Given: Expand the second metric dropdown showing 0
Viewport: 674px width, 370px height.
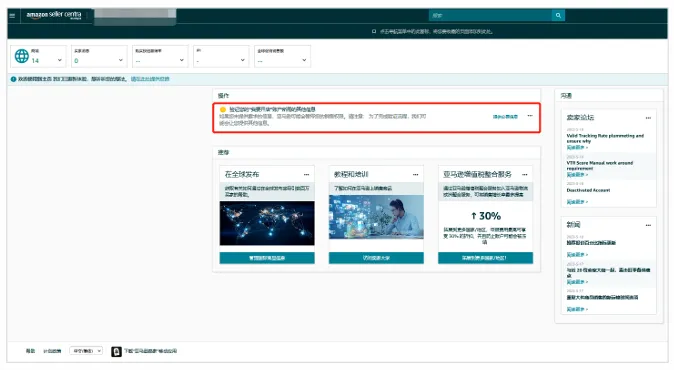Looking at the screenshot, I should 120,60.
